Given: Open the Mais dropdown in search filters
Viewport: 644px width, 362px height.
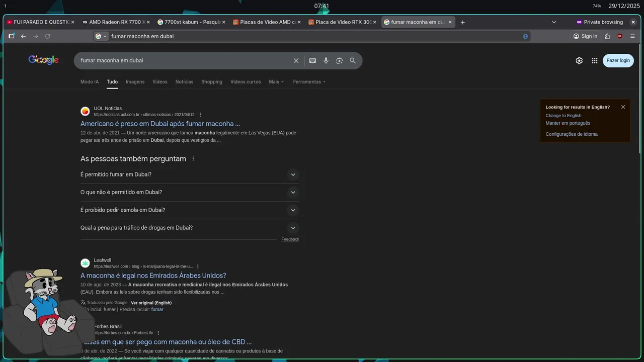Looking at the screenshot, I should [276, 82].
